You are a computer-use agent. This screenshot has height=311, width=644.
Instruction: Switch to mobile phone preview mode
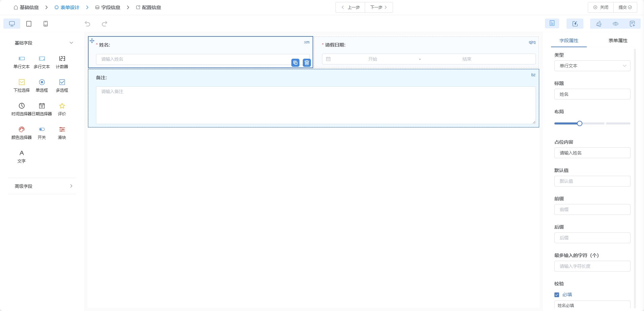pos(46,24)
